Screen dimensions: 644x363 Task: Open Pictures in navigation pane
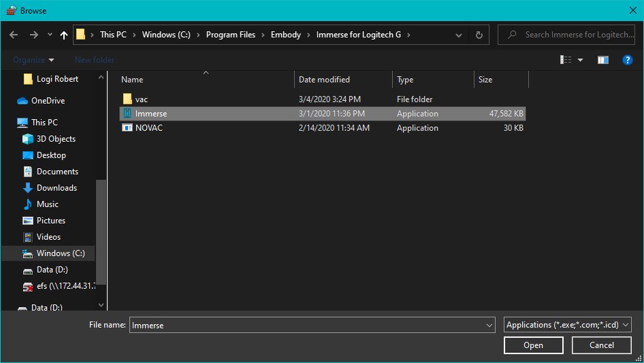tap(51, 221)
